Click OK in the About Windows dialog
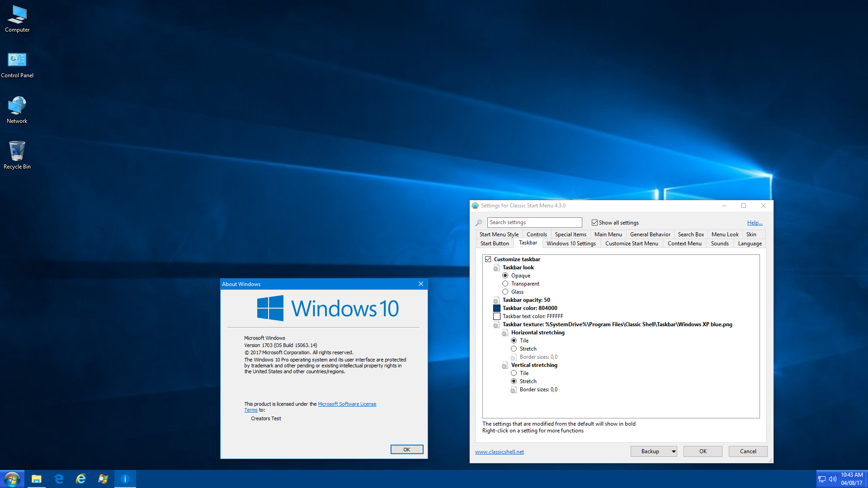 point(406,450)
